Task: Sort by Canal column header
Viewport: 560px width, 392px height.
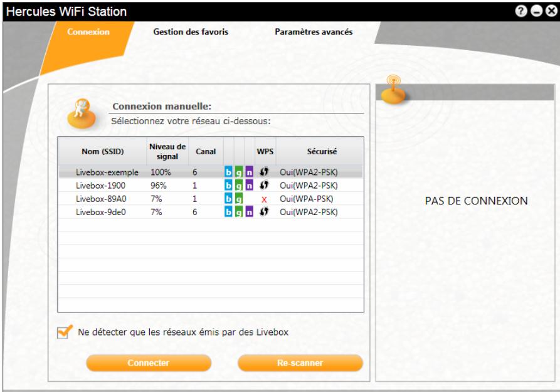Action: tap(206, 152)
